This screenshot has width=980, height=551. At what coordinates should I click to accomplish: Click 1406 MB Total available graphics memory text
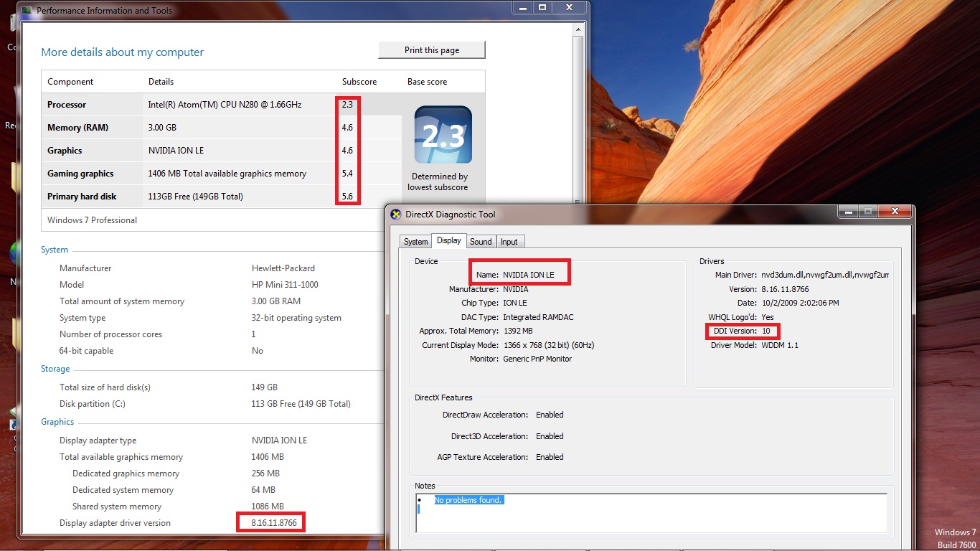tap(227, 174)
